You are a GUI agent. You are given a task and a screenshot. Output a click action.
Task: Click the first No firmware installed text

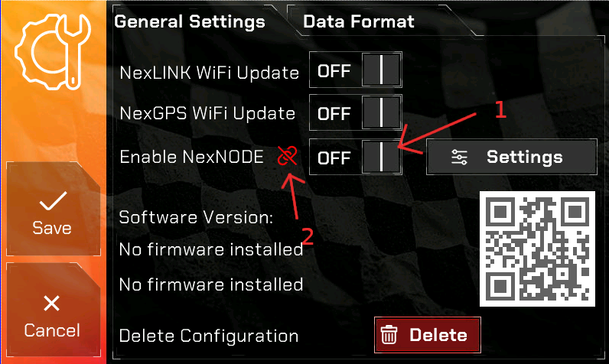211,249
